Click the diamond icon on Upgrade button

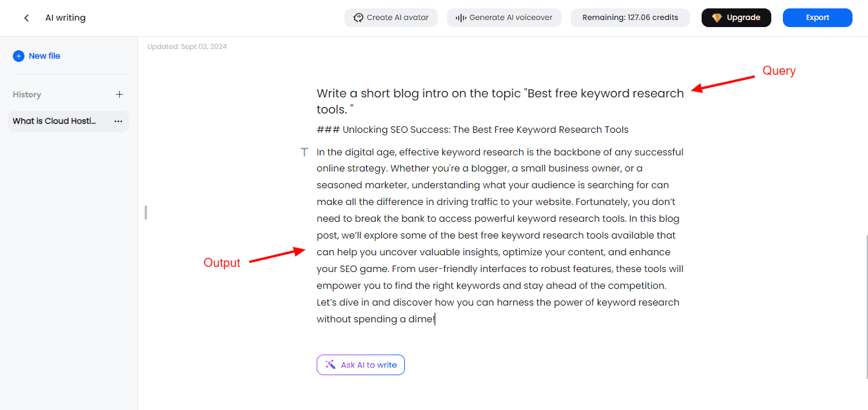tap(717, 18)
